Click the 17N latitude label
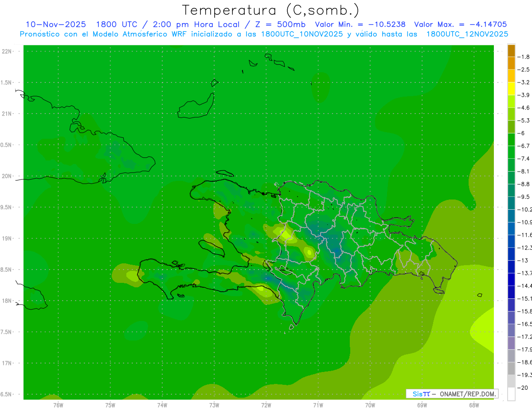This screenshot has width=532, height=411. (7, 363)
